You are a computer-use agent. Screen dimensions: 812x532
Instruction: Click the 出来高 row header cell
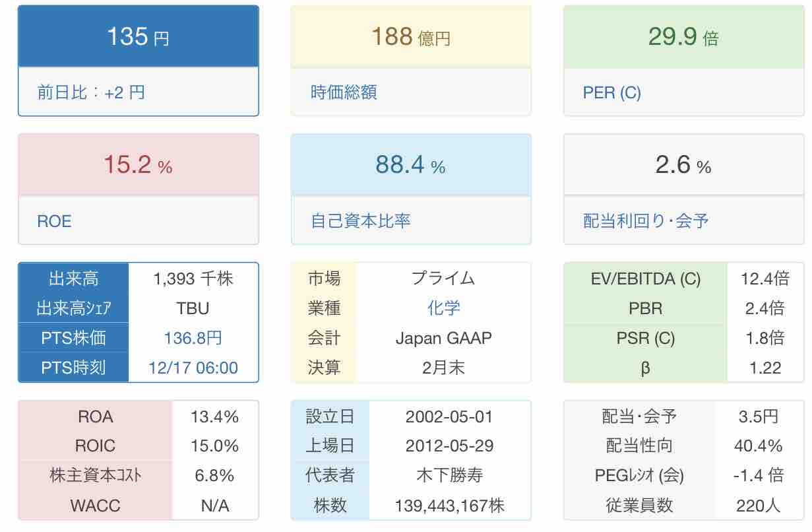tap(73, 279)
